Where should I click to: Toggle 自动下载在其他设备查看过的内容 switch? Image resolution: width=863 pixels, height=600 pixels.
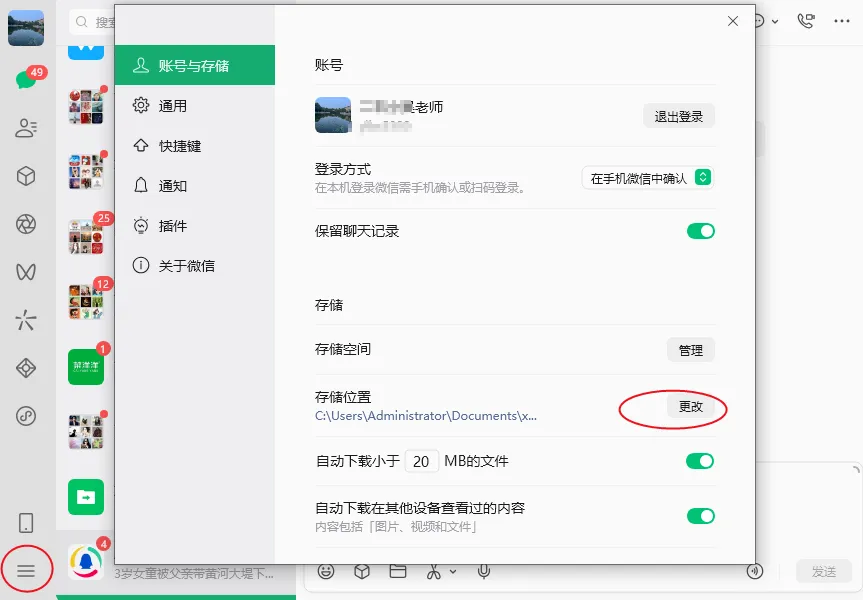coord(700,516)
